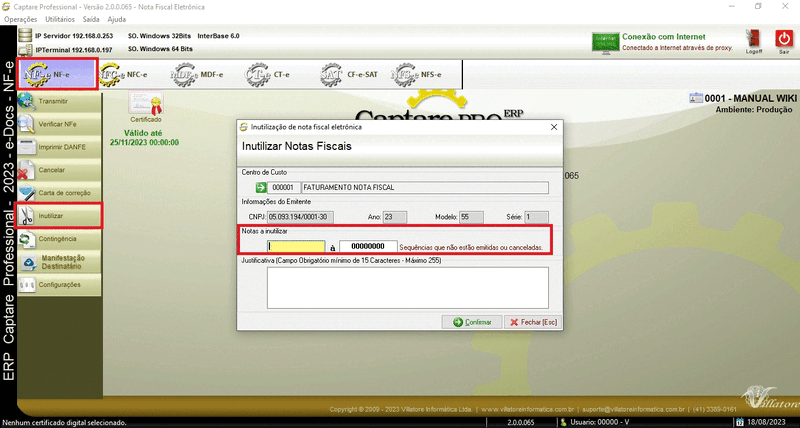Open the Configurações sidebar button
The height and width of the screenshot is (428, 800).
(59, 285)
